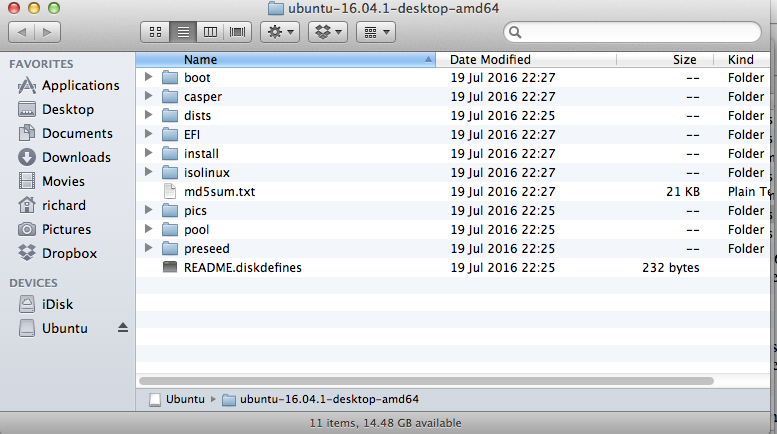This screenshot has height=434, width=777.
Task: Sort by the Name column header
Action: (285, 59)
